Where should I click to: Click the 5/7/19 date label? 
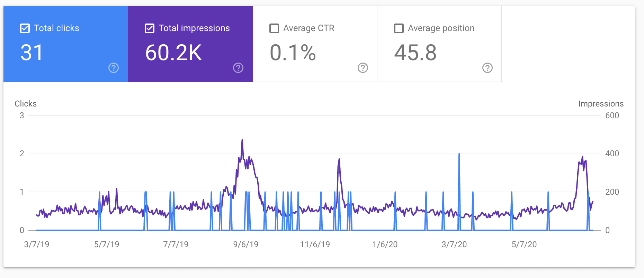(x=107, y=244)
